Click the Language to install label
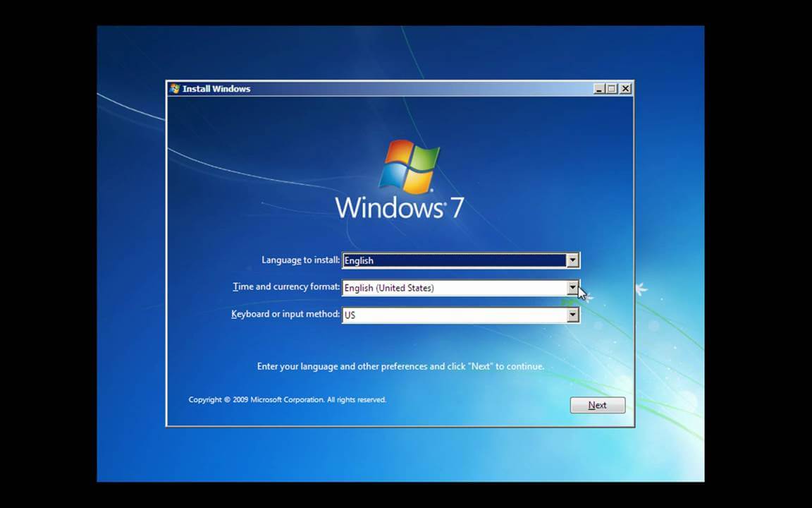The image size is (812, 508). tap(300, 260)
